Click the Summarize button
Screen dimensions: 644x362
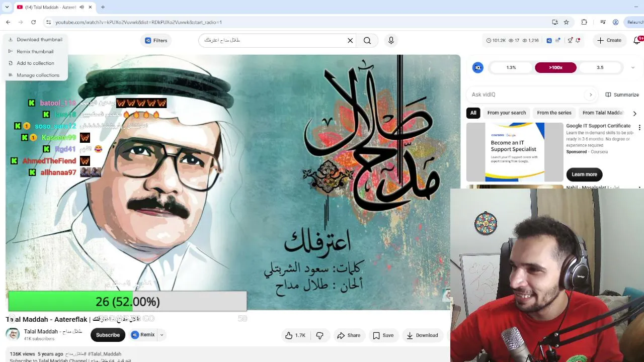click(x=622, y=95)
